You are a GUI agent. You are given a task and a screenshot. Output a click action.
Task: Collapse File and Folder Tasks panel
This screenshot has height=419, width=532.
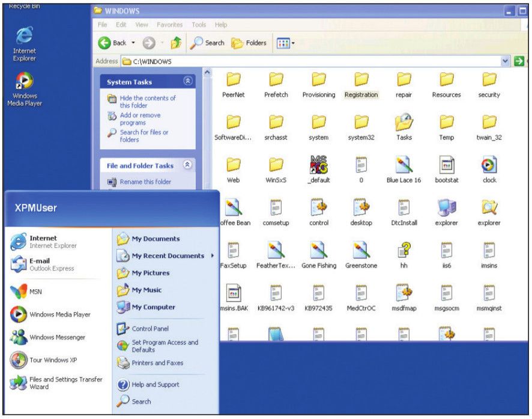188,165
